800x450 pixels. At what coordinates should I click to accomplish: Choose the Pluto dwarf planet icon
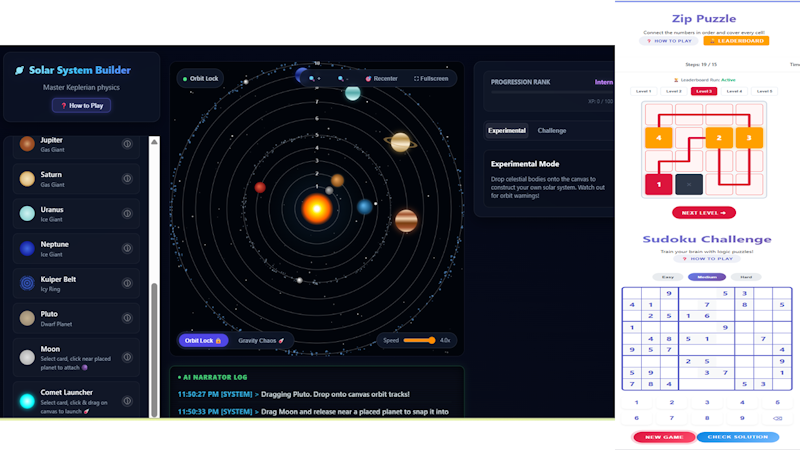tap(27, 318)
